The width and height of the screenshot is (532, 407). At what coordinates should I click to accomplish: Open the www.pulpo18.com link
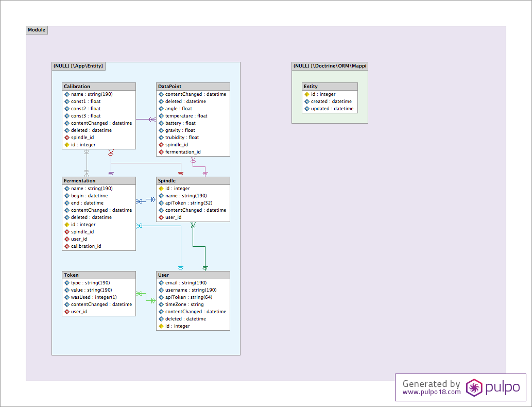431,392
